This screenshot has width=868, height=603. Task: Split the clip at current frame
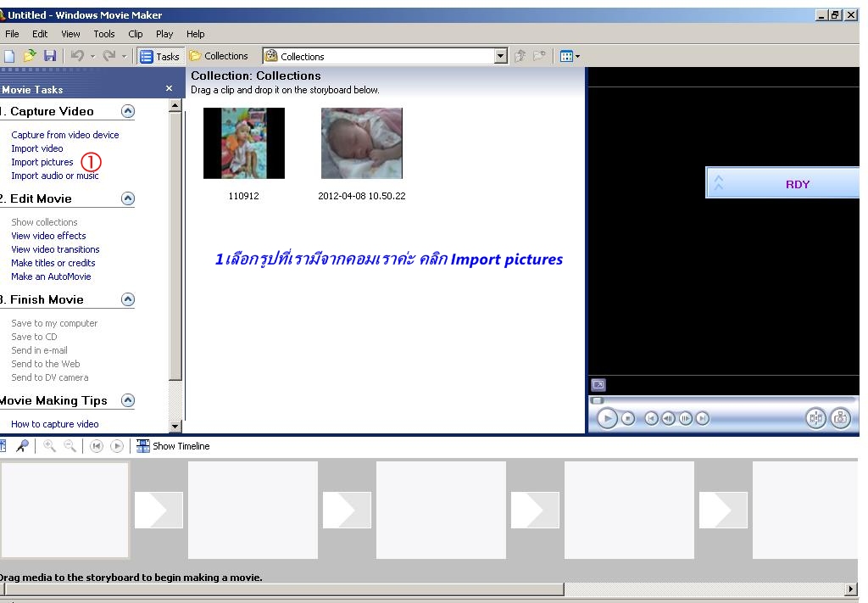815,418
